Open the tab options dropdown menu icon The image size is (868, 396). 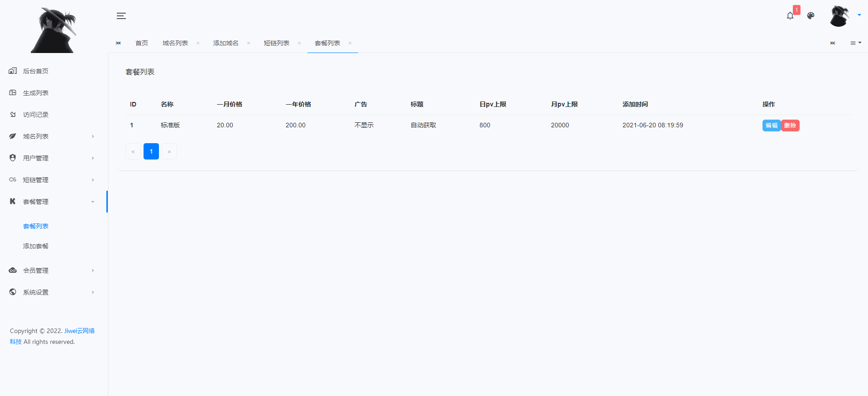[x=855, y=43]
